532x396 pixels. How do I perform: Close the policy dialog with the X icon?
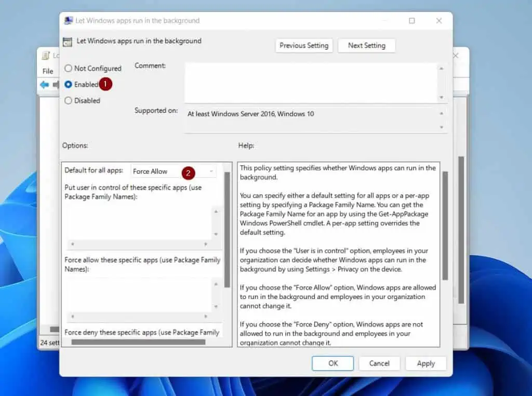(439, 21)
